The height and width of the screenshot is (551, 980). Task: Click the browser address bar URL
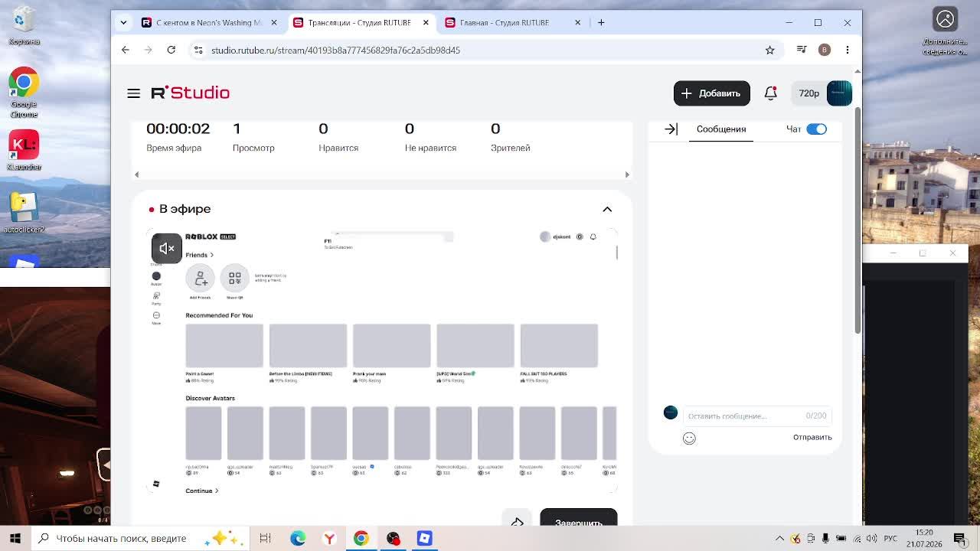coord(335,50)
